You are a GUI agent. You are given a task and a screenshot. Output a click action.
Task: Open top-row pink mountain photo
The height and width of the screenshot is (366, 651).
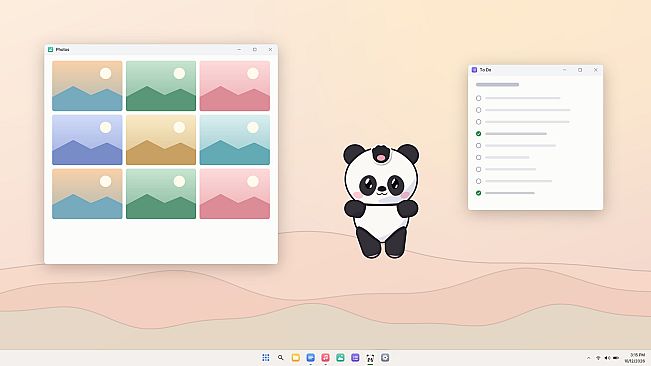click(235, 86)
